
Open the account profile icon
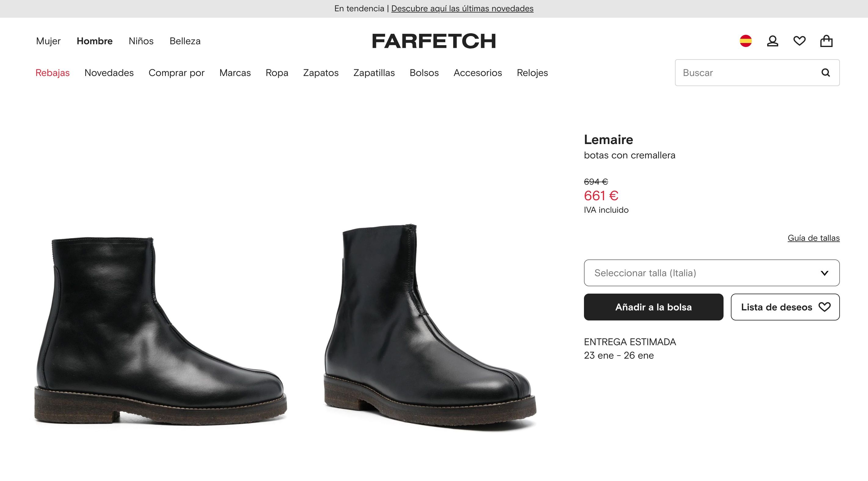pyautogui.click(x=773, y=41)
